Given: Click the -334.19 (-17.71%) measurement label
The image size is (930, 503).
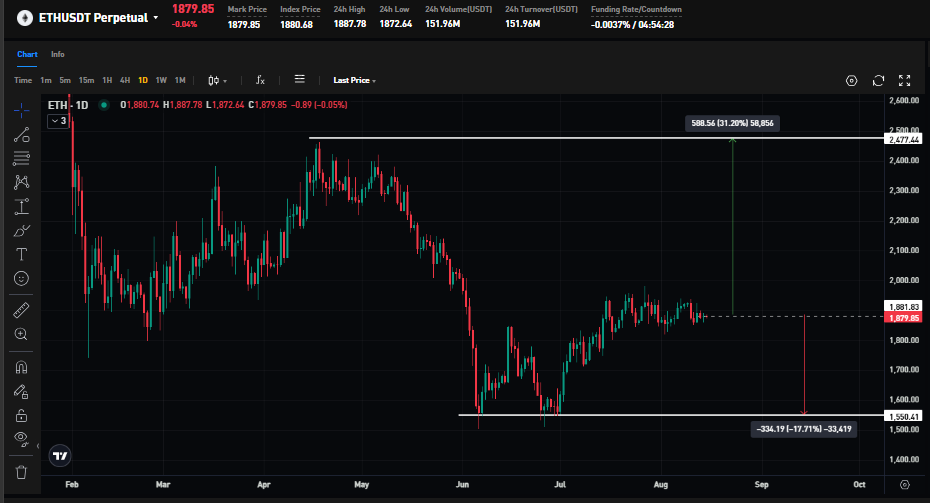Looking at the screenshot, I should click(804, 429).
